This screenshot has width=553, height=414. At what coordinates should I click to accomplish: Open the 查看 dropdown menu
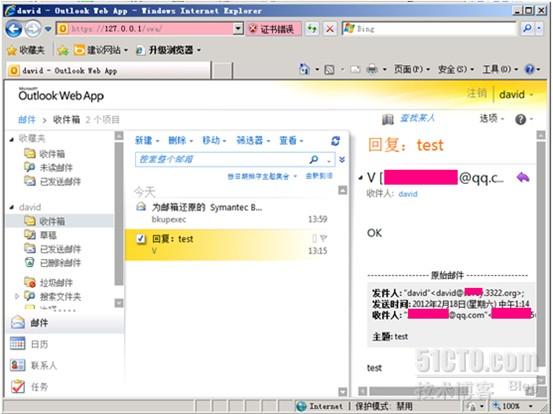pyautogui.click(x=291, y=141)
